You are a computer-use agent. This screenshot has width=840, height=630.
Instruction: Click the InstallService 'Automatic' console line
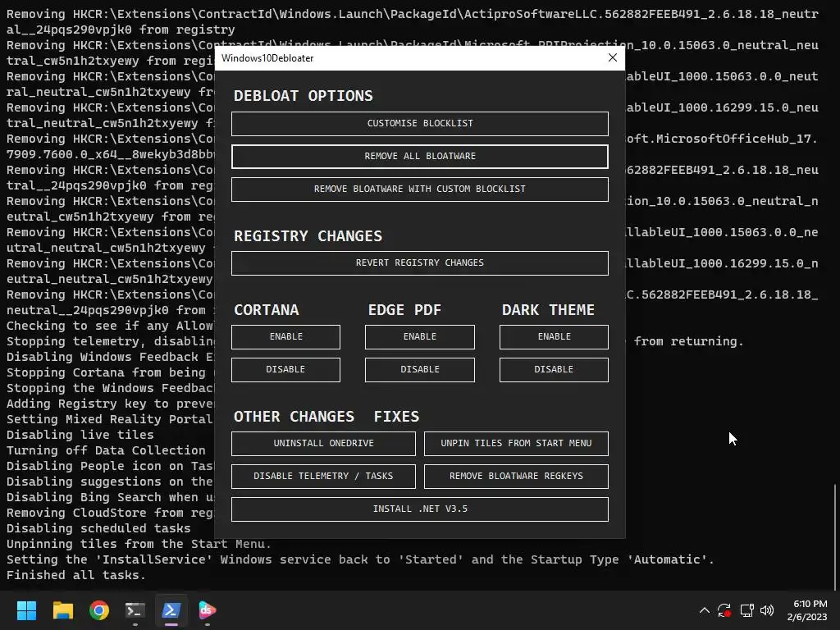(x=360, y=559)
